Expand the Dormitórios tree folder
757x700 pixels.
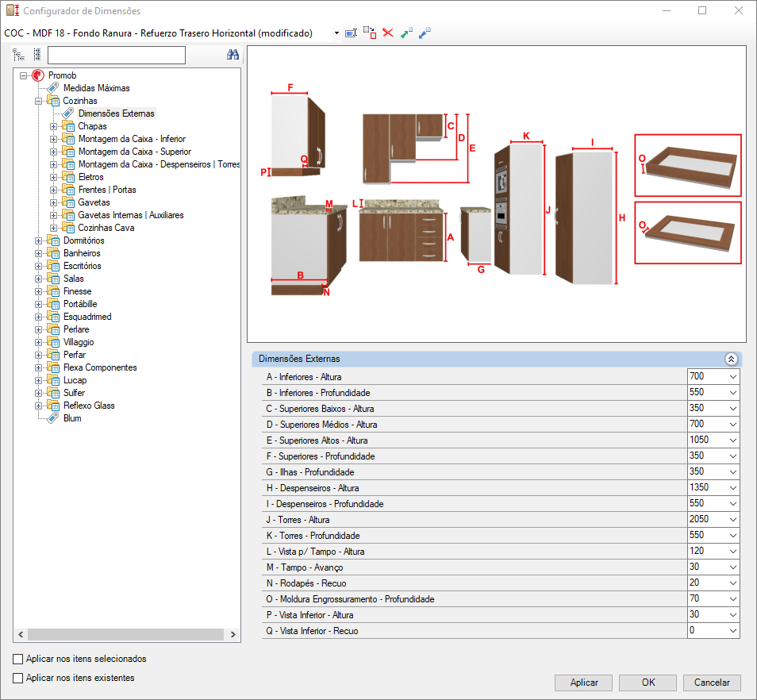coord(38,240)
